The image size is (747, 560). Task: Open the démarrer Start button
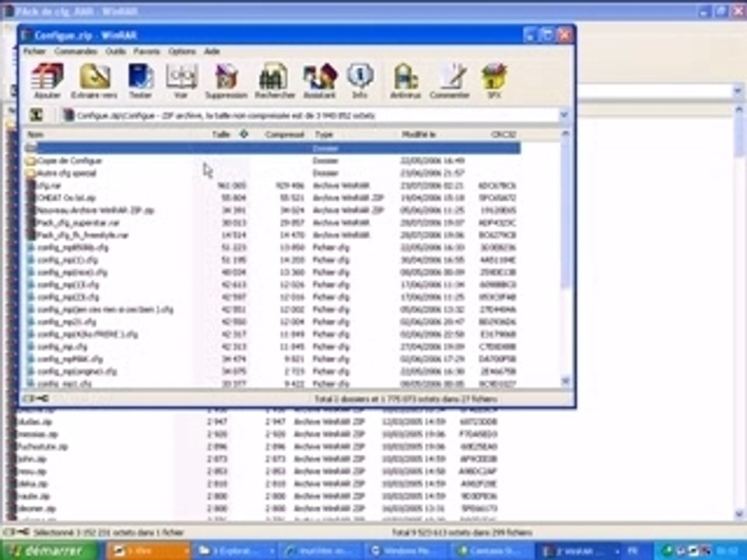(x=50, y=551)
